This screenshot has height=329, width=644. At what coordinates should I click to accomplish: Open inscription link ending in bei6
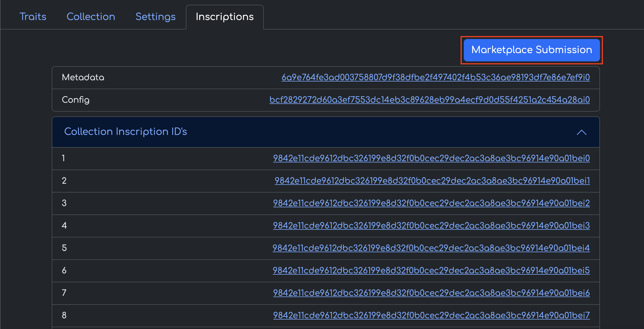(x=431, y=293)
